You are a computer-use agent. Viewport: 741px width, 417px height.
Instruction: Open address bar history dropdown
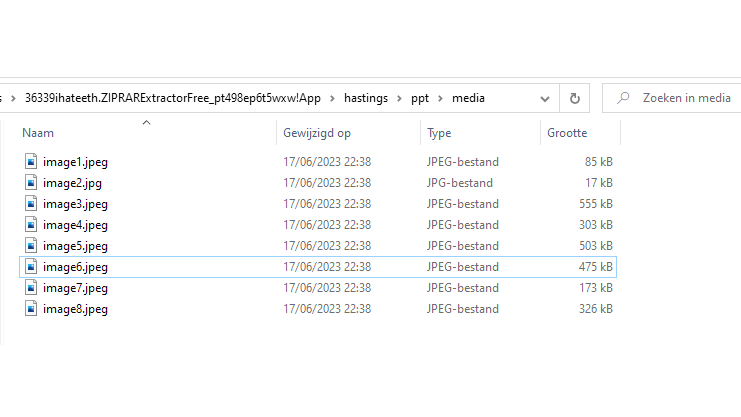[x=546, y=98]
